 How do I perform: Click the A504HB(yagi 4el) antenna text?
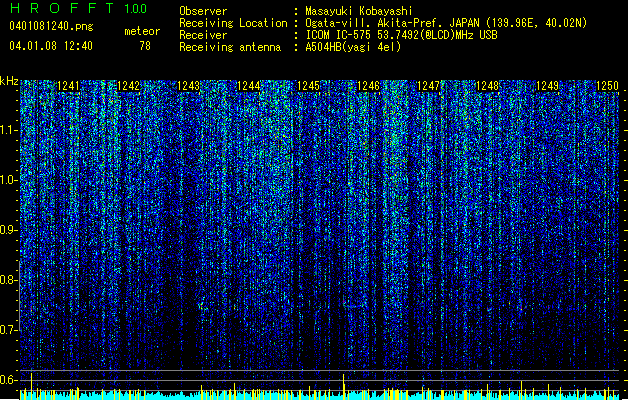[353, 47]
